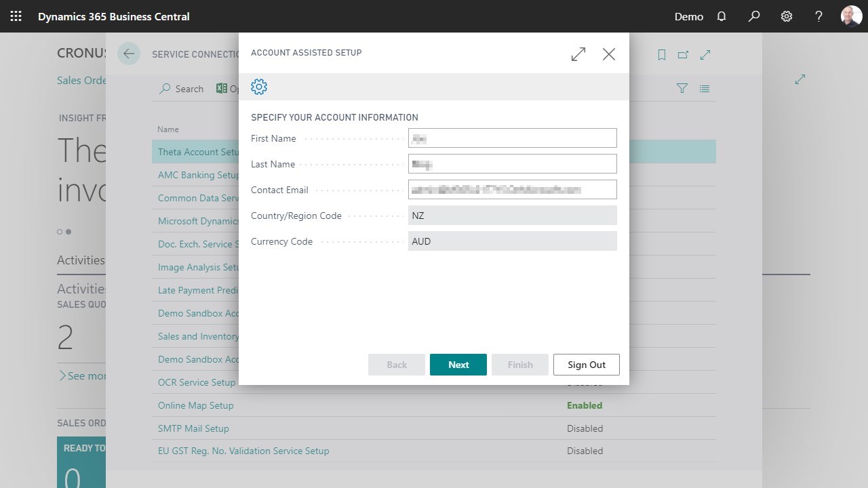Click the Country/Region Code value NZ
Viewport: 868px width, 488px height.
click(x=513, y=216)
